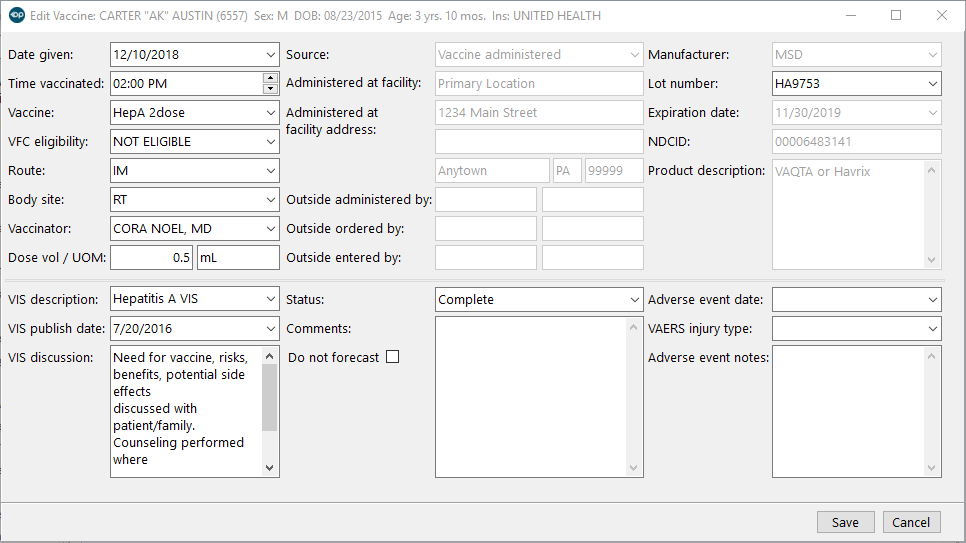This screenshot has width=966, height=543.
Task: Open Adverse event date dropdown
Action: 933,300
